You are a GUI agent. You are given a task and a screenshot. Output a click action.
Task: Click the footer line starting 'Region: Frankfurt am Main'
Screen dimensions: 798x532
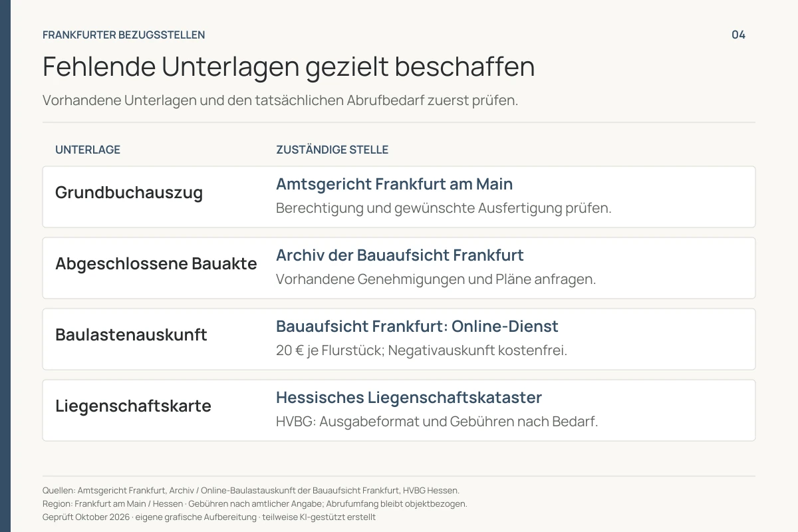[x=255, y=503]
